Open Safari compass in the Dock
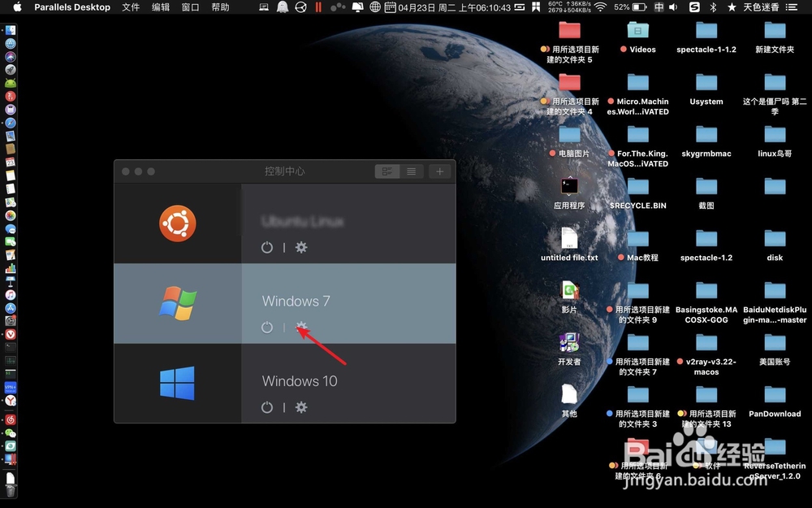The width and height of the screenshot is (812, 508). [11, 123]
